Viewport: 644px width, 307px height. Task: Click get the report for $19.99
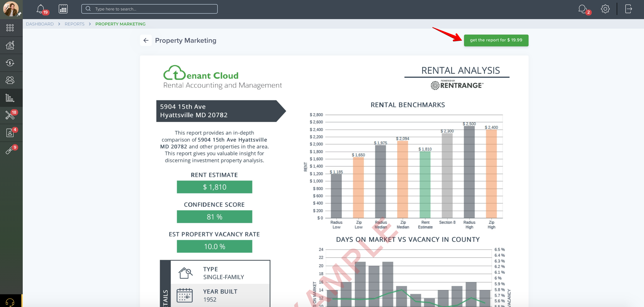(496, 40)
